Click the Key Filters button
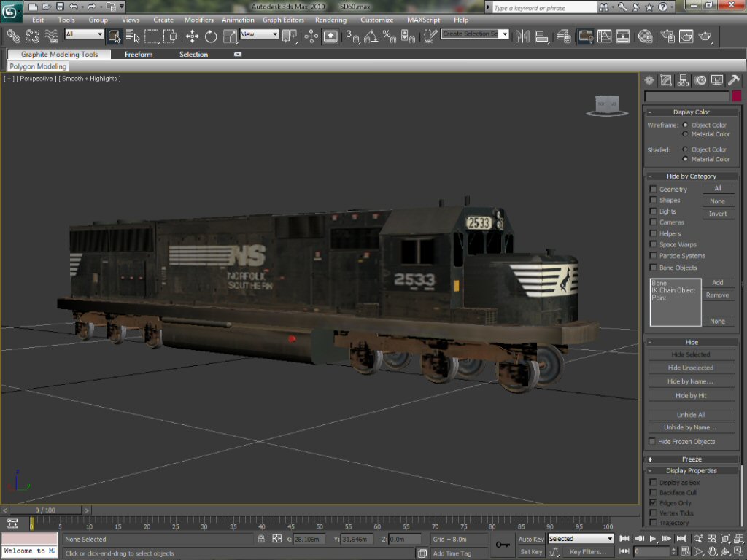 [588, 551]
